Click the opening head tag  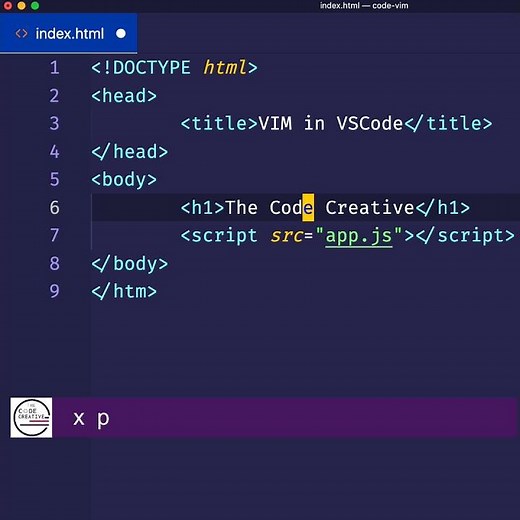pyautogui.click(x=124, y=96)
